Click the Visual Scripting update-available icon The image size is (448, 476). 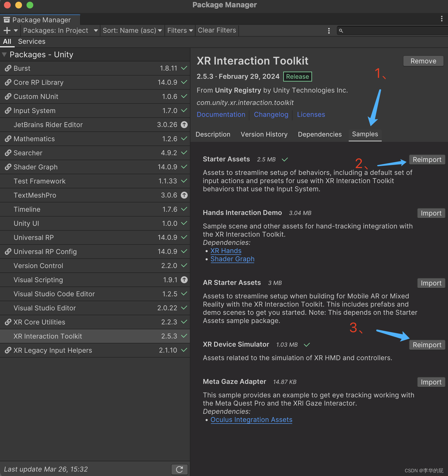pyautogui.click(x=184, y=280)
